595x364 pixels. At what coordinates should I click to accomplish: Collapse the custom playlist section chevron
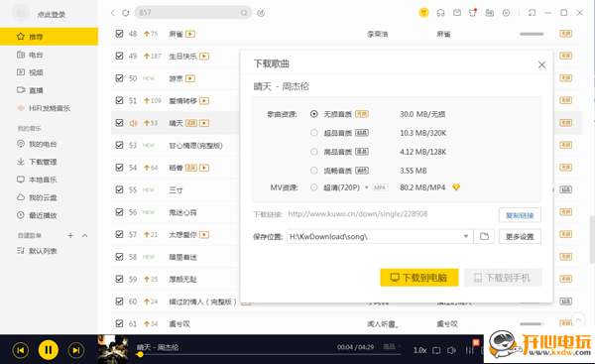(x=84, y=236)
